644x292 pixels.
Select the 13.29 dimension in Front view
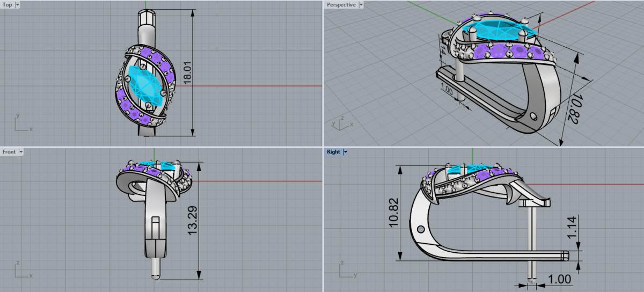pos(192,221)
